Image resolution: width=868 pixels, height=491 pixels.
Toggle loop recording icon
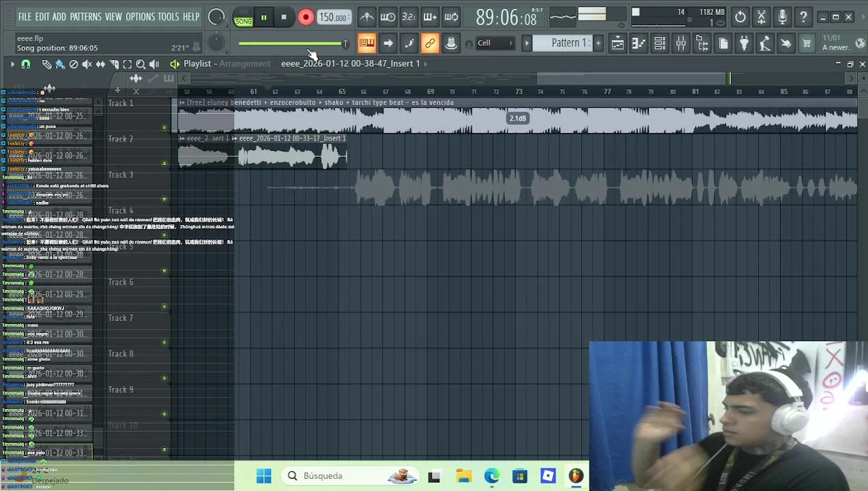tap(451, 17)
